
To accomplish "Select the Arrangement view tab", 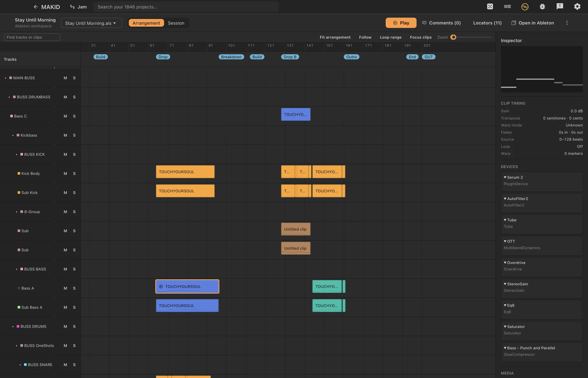I will click(146, 23).
